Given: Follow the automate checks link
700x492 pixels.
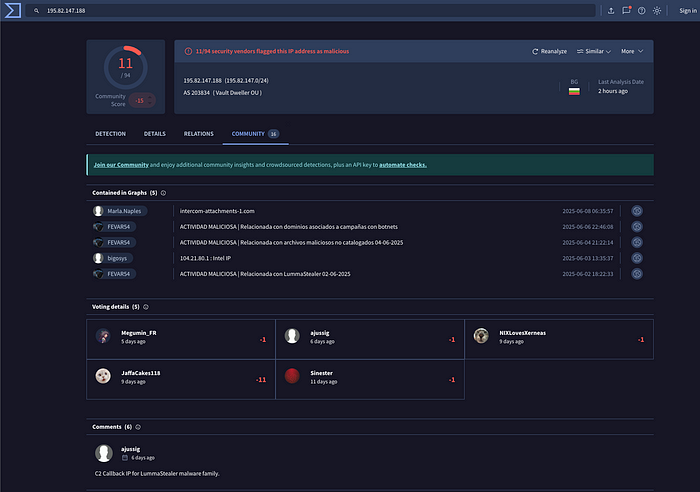Looking at the screenshot, I should tap(403, 165).
